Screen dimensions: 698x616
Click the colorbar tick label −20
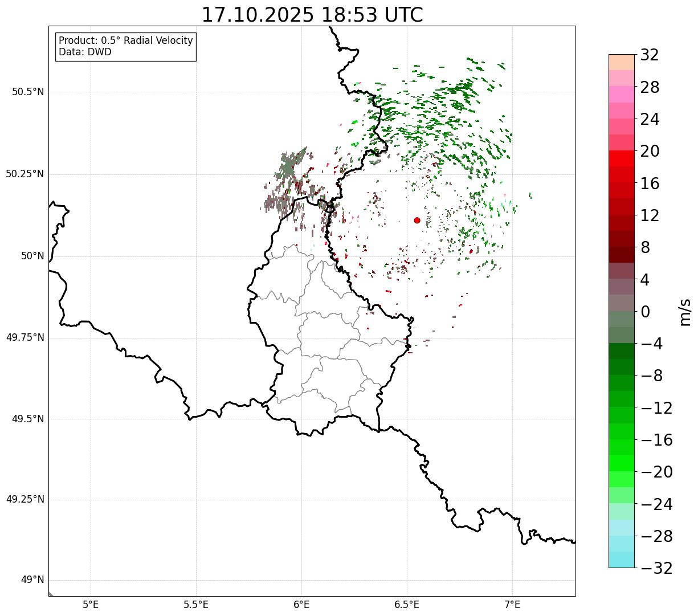(656, 472)
